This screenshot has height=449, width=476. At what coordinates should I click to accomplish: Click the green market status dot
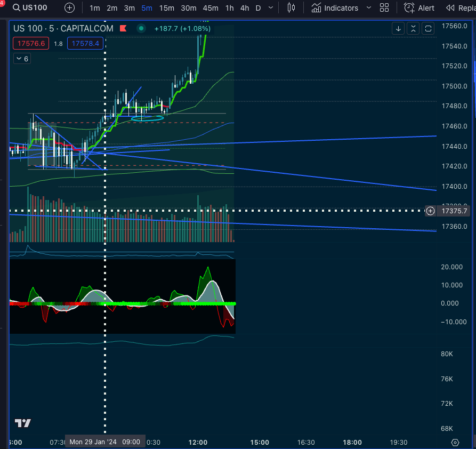(141, 28)
